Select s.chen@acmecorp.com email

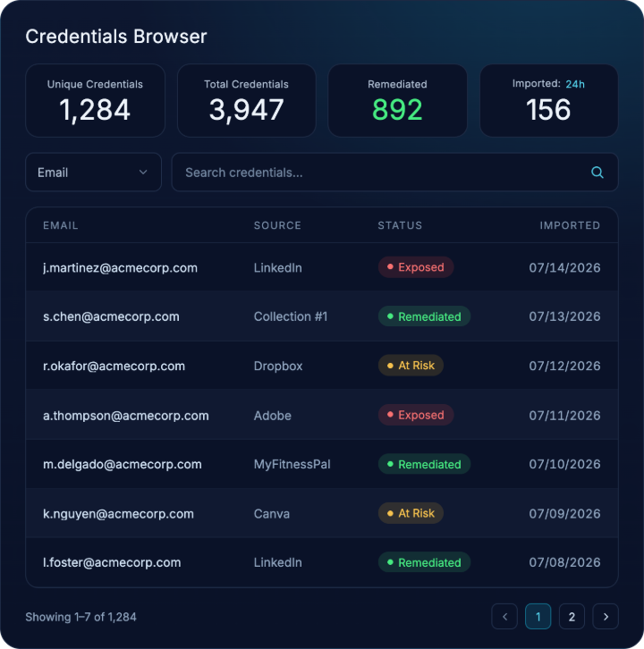111,316
